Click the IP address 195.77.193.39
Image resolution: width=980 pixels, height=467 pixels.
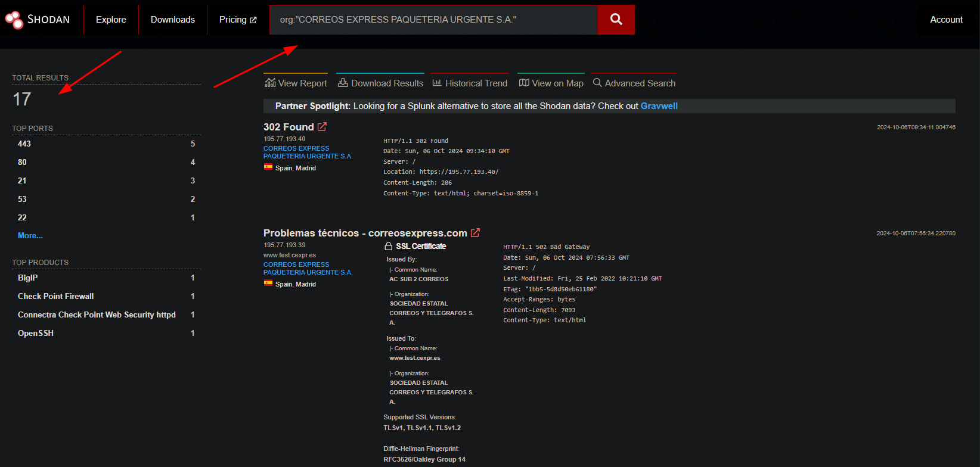coord(284,245)
